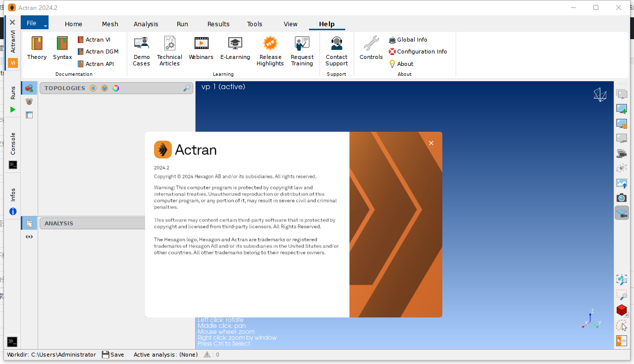The width and height of the screenshot is (634, 364).
Task: Click the image export arrow icon
Action: point(622,183)
